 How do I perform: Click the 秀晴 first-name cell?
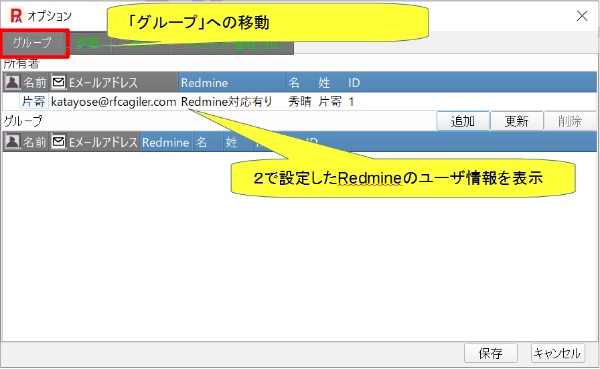point(300,101)
